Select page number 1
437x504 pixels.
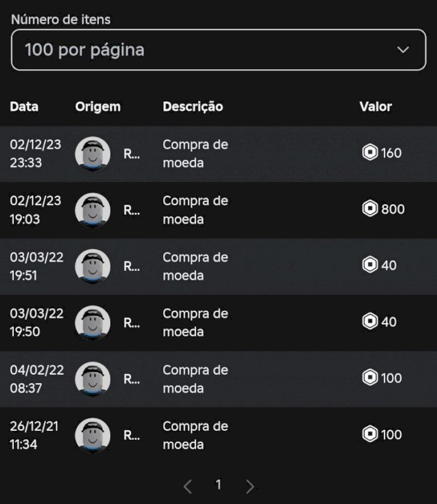(x=219, y=486)
